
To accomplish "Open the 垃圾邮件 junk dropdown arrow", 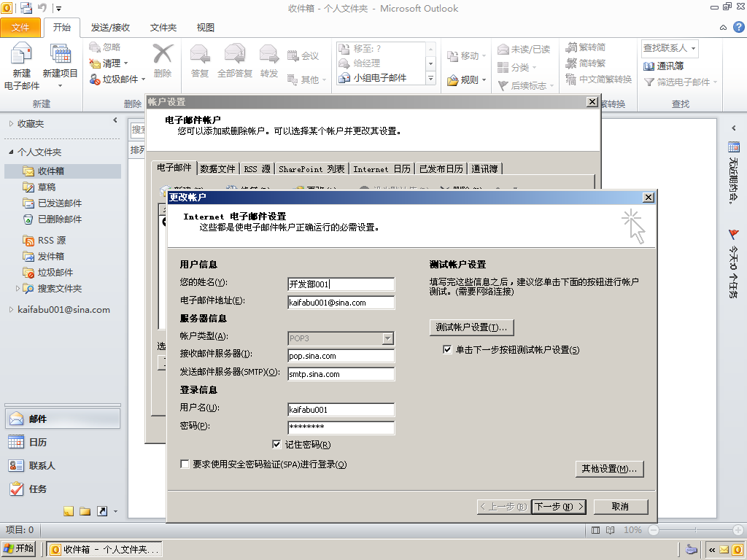I will click(x=143, y=79).
